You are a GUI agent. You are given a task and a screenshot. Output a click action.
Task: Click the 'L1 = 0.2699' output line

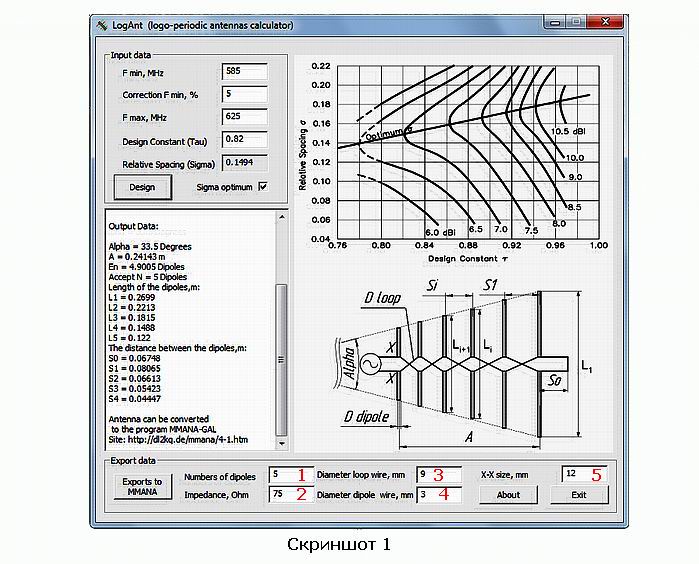pyautogui.click(x=132, y=297)
